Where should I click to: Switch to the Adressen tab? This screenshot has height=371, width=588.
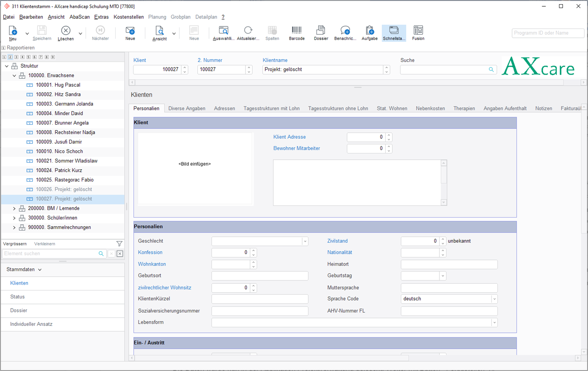(x=225, y=109)
